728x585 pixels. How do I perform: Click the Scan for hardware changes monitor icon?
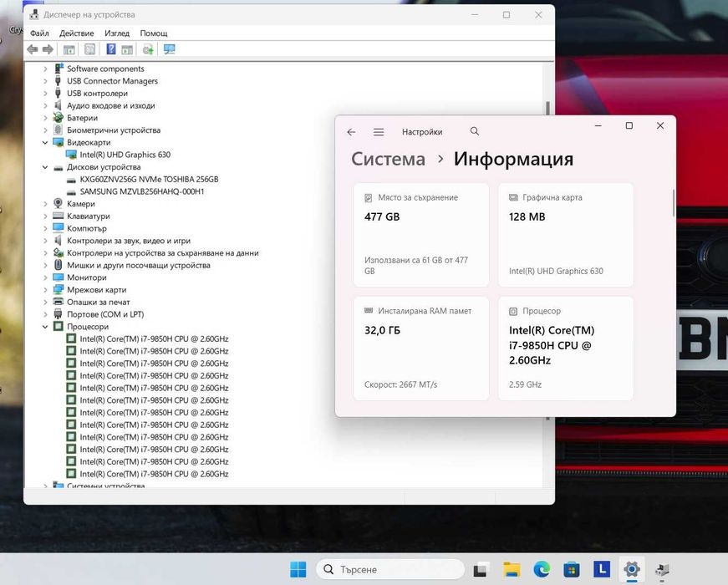tap(170, 49)
